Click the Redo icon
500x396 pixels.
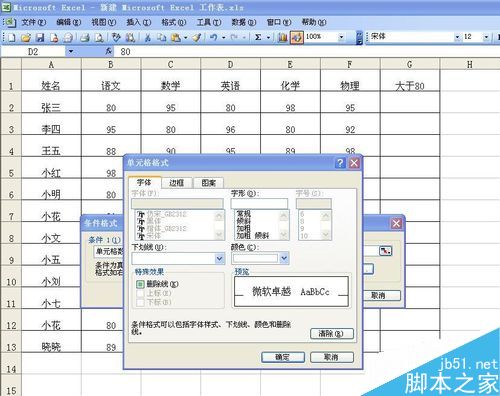pyautogui.click(x=234, y=38)
